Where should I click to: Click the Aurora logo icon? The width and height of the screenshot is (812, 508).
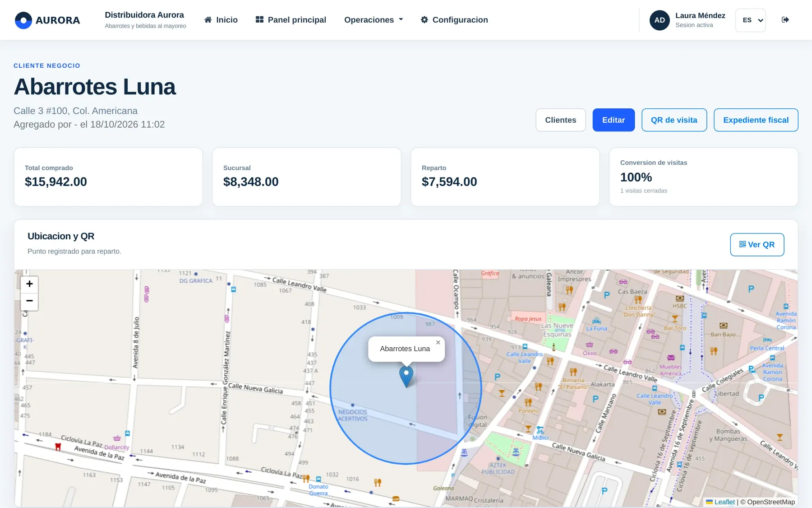[23, 20]
